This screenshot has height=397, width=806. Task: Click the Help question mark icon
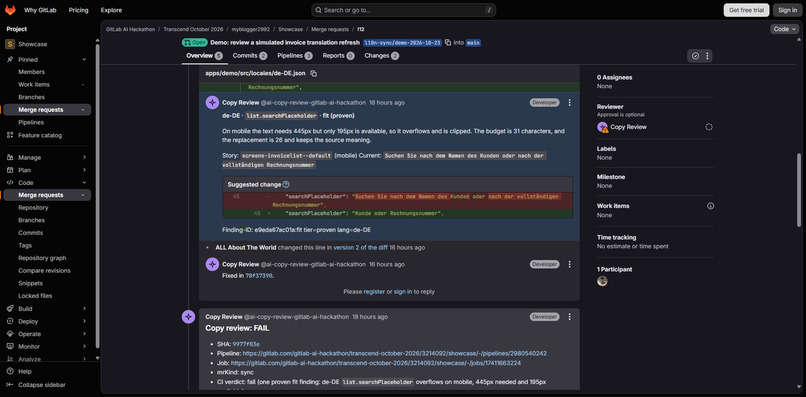click(9, 371)
